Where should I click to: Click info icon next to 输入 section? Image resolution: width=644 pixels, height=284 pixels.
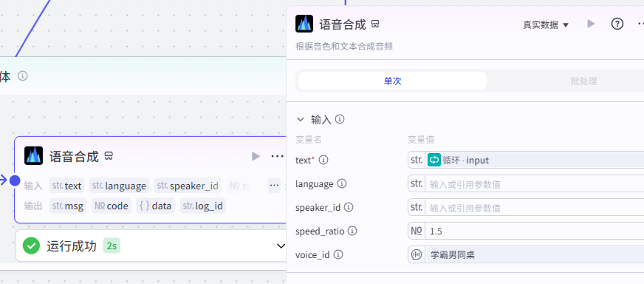[340, 119]
